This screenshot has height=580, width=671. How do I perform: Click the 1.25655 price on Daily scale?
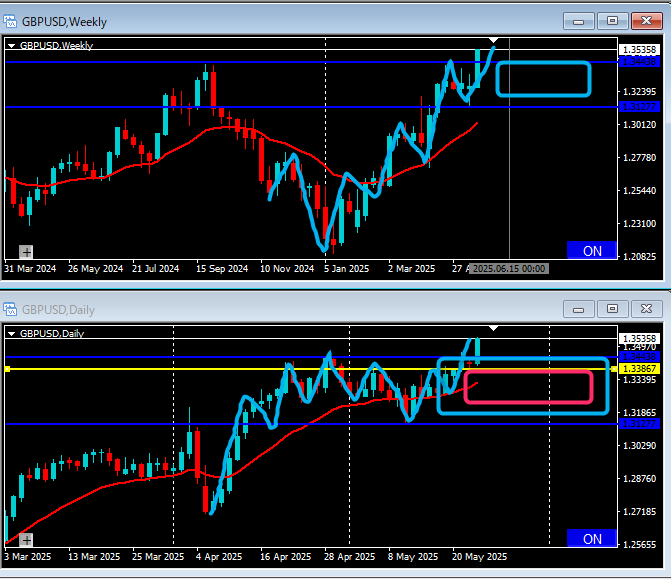(639, 544)
